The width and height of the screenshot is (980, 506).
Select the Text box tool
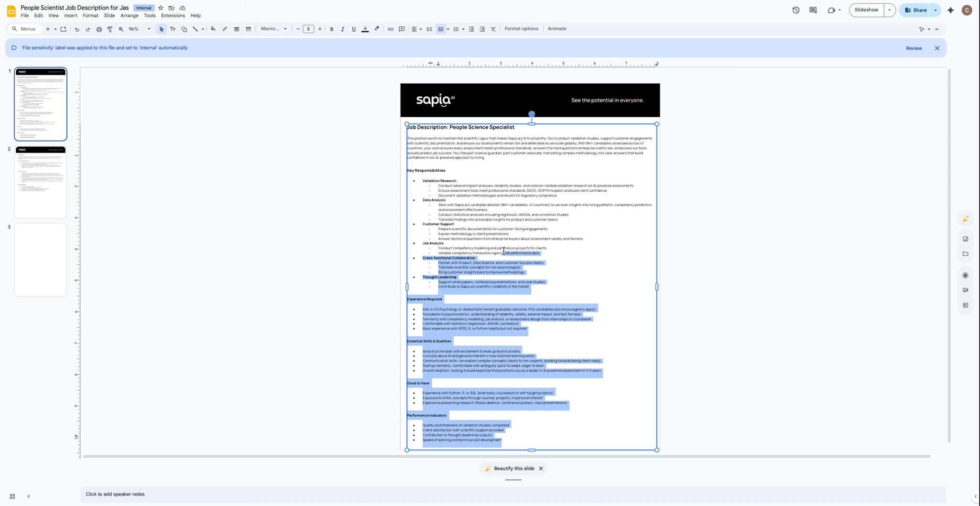173,29
